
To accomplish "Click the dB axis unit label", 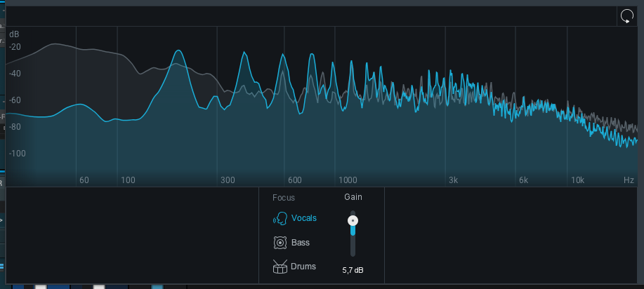I will click(x=14, y=34).
